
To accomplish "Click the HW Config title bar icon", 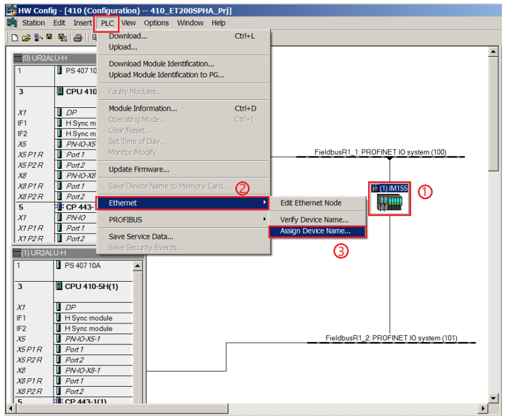I will [x=11, y=10].
